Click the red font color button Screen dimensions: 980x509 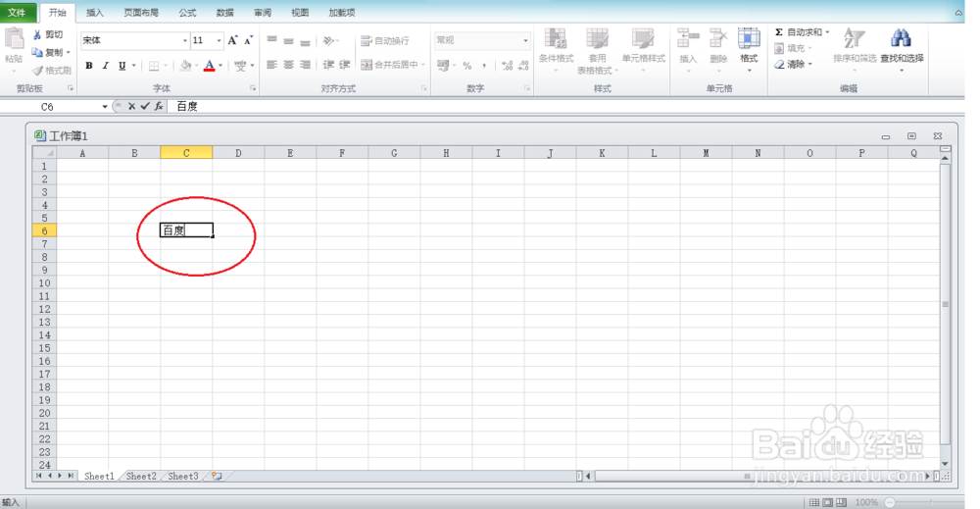tap(210, 65)
